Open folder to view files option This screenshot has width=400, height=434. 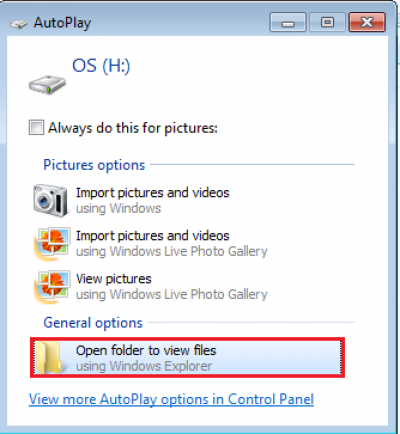187,358
